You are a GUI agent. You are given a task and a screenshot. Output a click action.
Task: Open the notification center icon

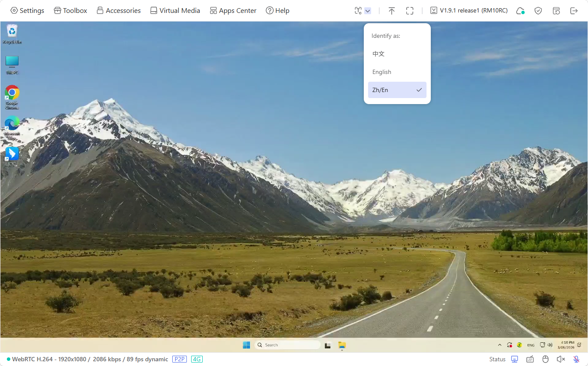tap(580, 345)
